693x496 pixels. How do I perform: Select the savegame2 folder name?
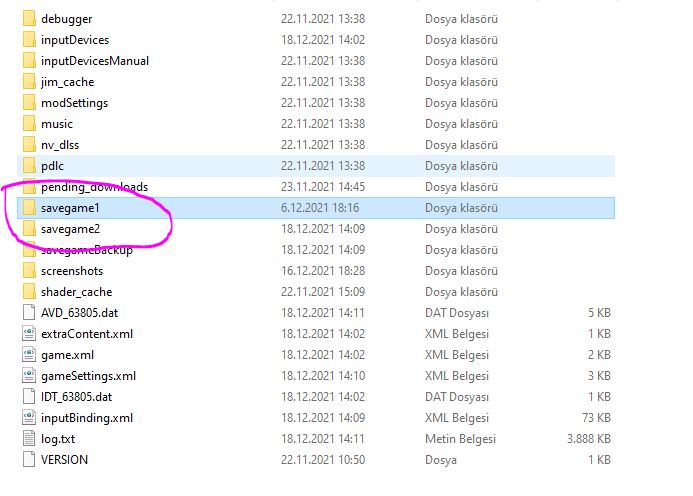pyautogui.click(x=71, y=229)
